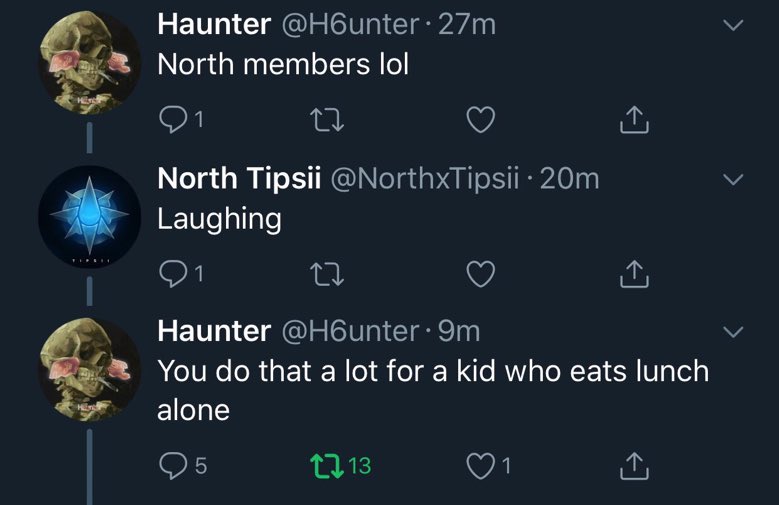Open Haunter's profile from the 27m tweet name

click(214, 24)
